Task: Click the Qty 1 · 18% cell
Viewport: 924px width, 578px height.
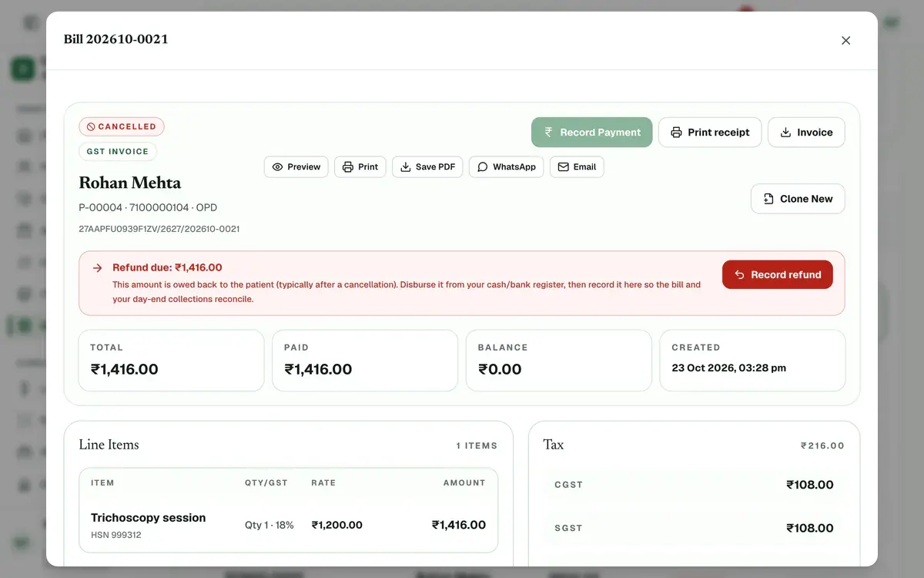Action: click(x=269, y=526)
